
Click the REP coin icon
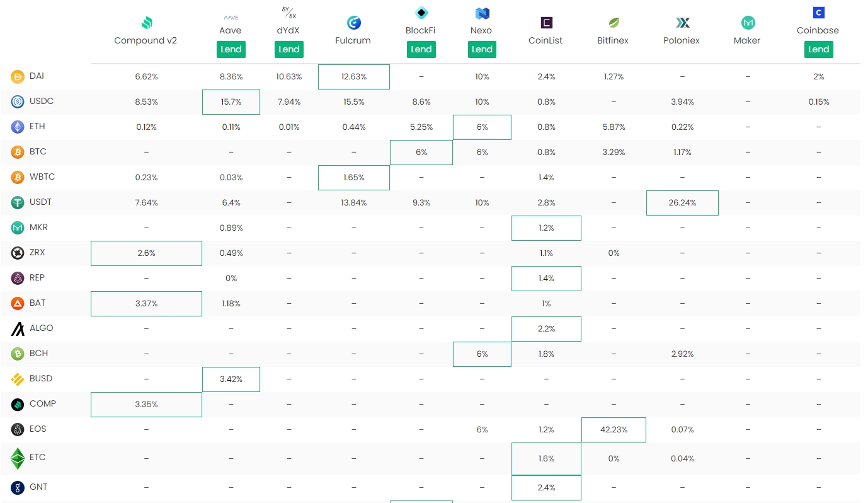pos(18,278)
